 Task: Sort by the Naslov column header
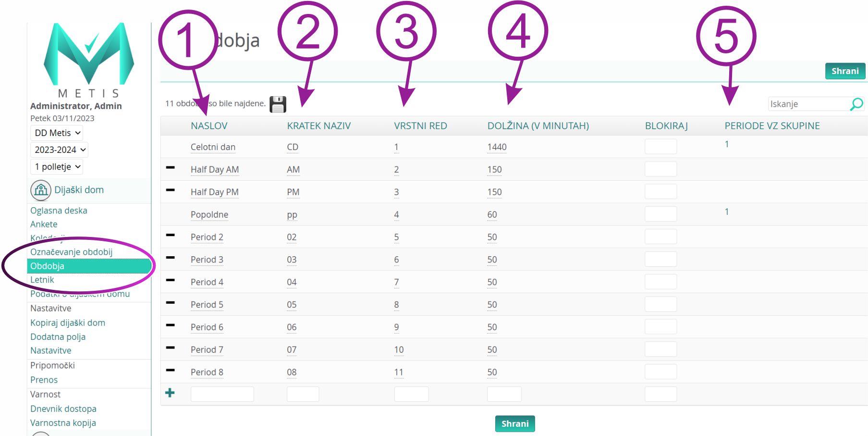[x=209, y=126]
